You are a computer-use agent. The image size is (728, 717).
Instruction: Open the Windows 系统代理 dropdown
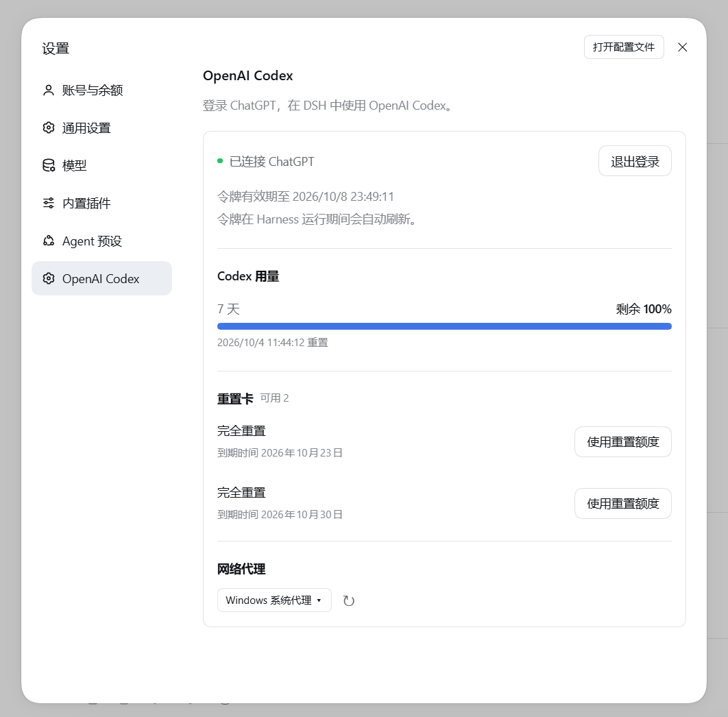tap(274, 600)
